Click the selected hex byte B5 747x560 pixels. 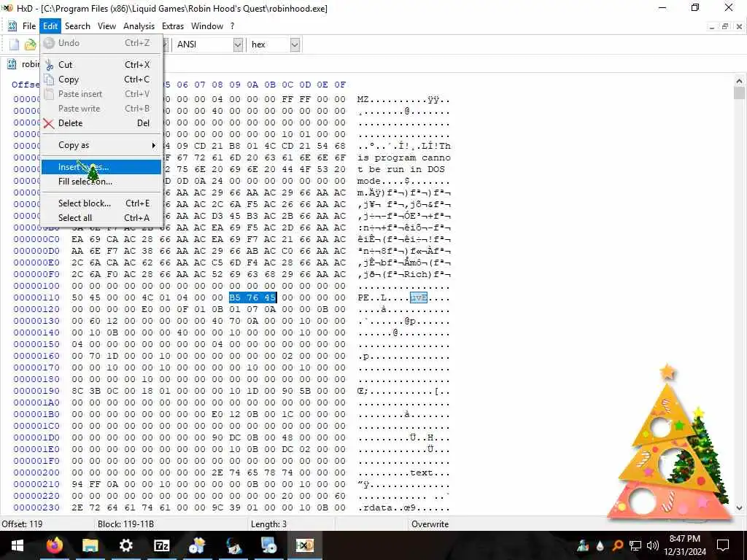[235, 297]
